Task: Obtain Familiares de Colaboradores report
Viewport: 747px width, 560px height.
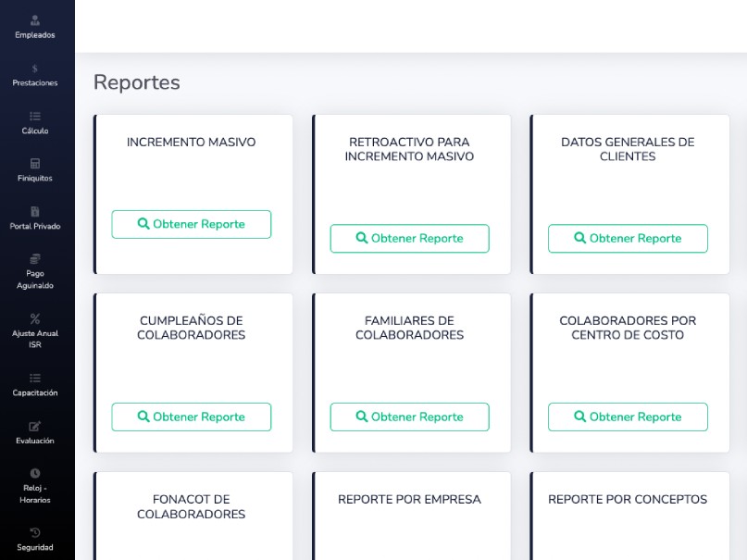Action: (409, 417)
